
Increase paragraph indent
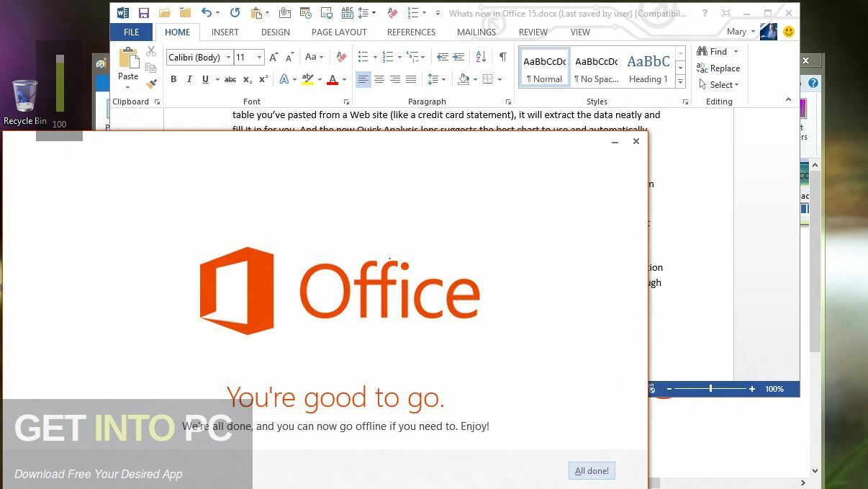click(458, 57)
